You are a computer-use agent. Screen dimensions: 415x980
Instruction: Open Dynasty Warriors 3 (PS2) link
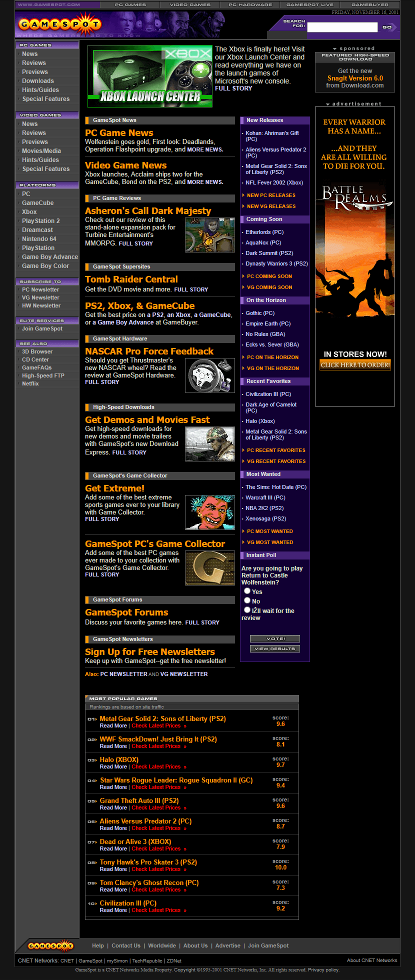pos(276,264)
